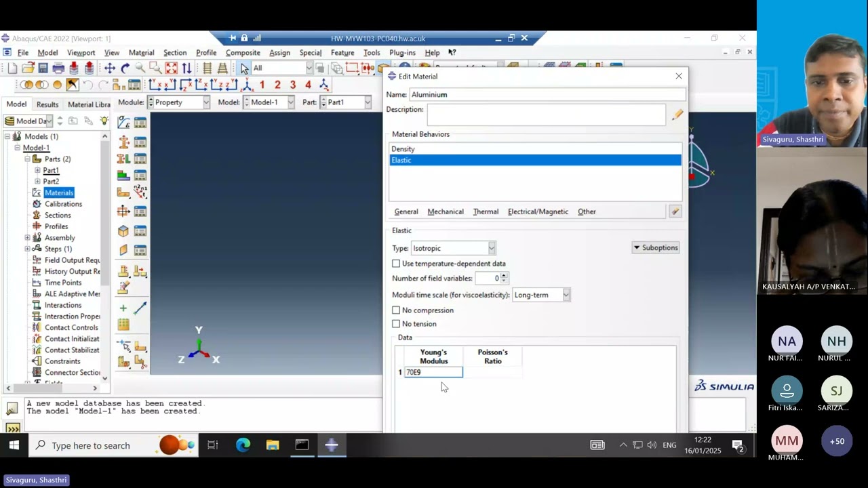
Task: Open the Viewport menu
Action: 81,52
